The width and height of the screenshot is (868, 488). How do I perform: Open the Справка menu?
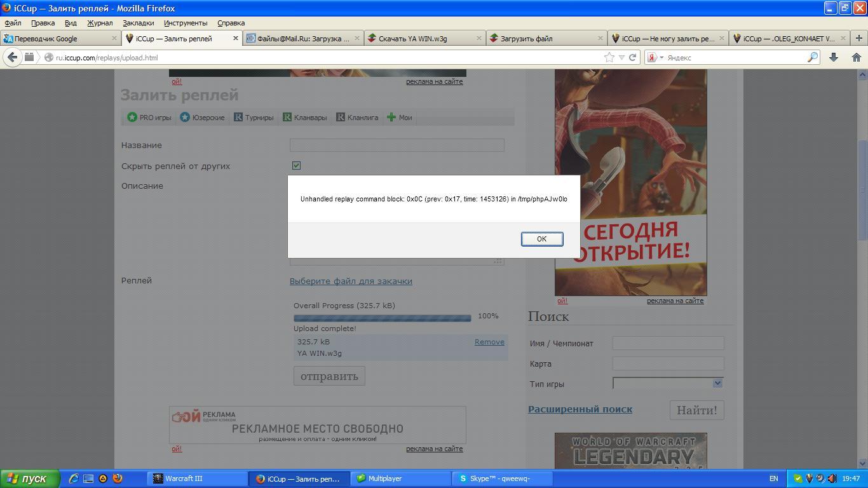tap(231, 23)
